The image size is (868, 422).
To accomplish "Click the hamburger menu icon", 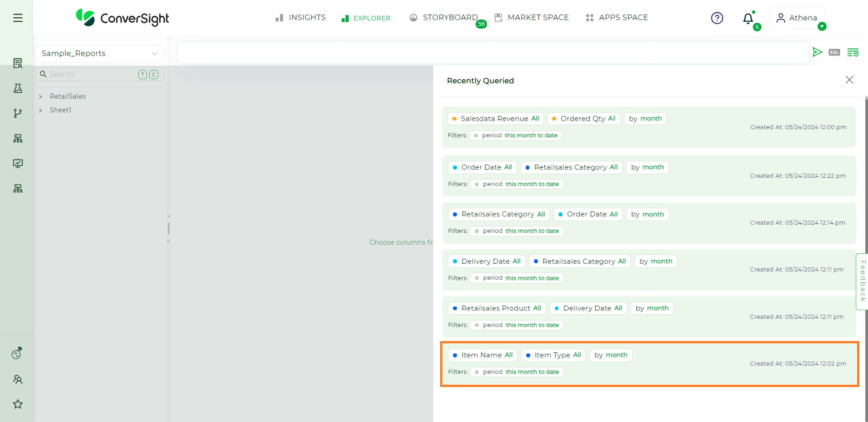I will point(18,18).
